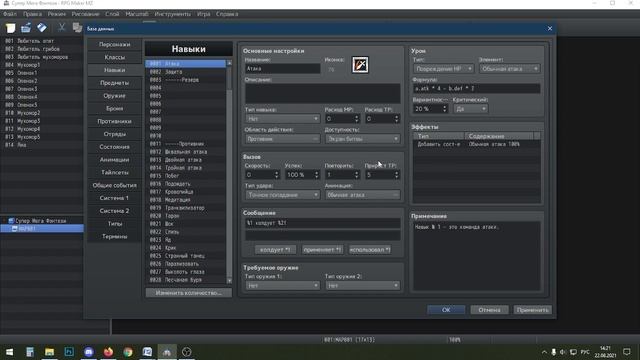640x360 pixels.
Task: Open the damage Тип dropdown
Action: [443, 69]
